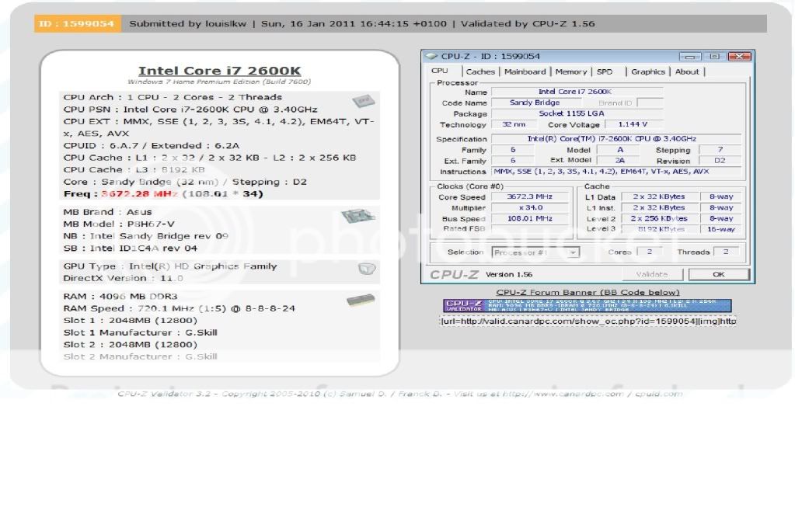Image resolution: width=795 pixels, height=532 pixels.
Task: Close the CPU-Z window
Action: tap(739, 57)
